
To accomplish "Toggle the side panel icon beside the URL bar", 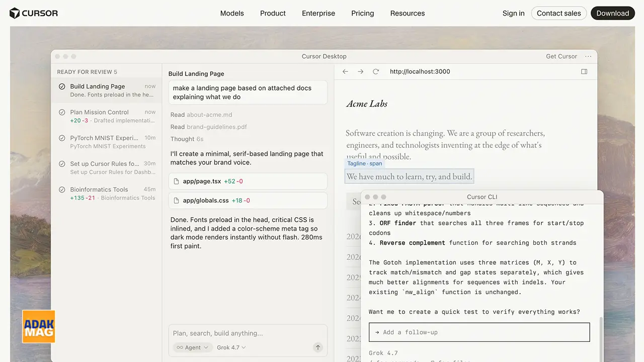I will point(584,72).
